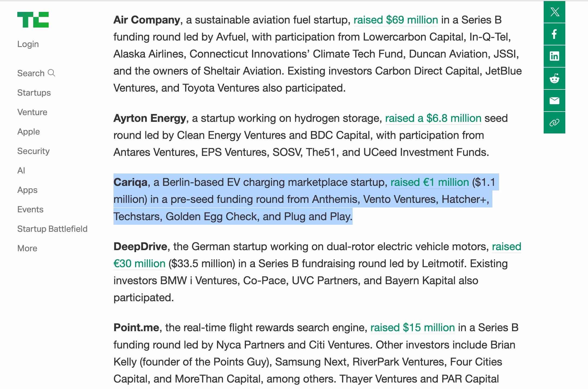Image resolution: width=588 pixels, height=389 pixels.
Task: Open the Venture section
Action: point(32,112)
